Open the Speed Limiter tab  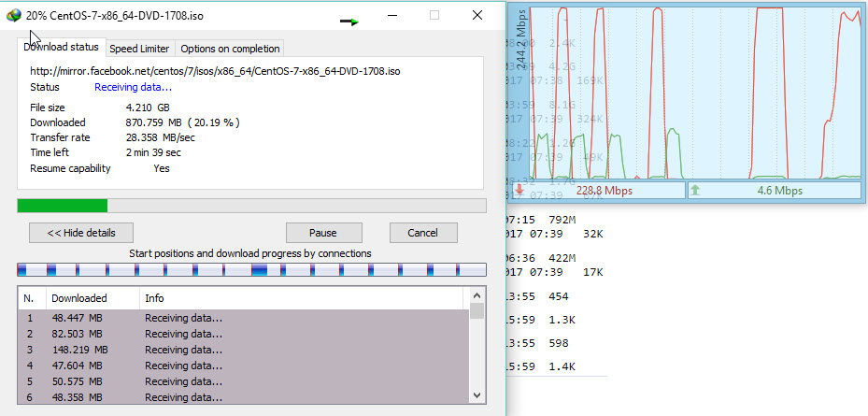tap(139, 49)
